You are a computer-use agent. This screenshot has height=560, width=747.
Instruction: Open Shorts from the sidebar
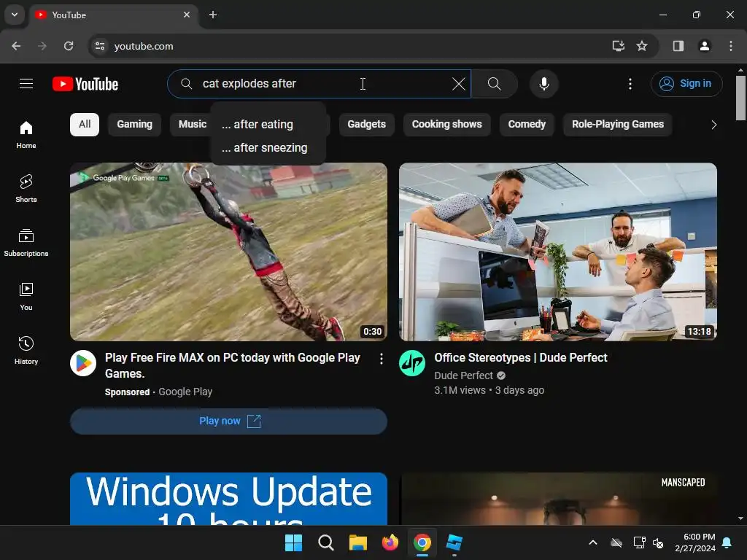coord(26,189)
